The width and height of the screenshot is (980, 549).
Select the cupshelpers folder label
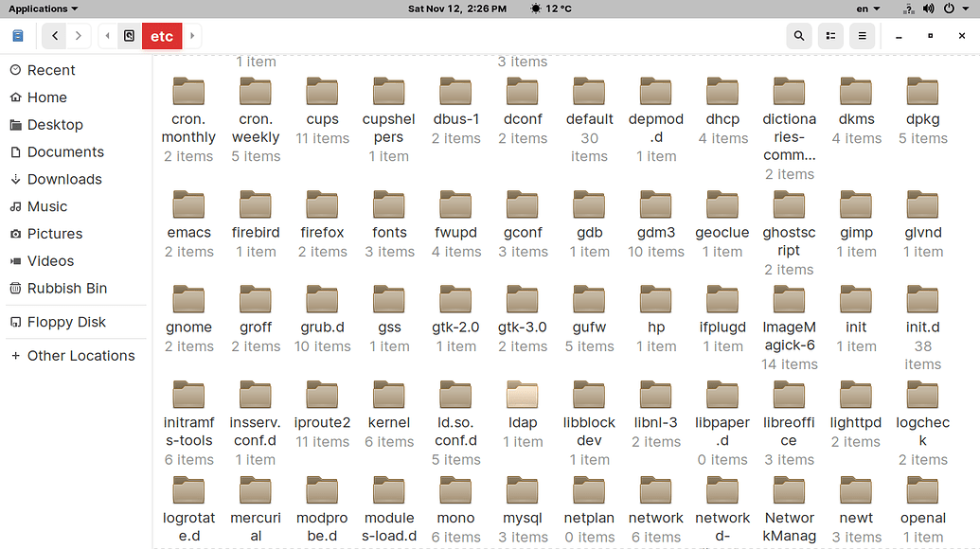point(389,128)
